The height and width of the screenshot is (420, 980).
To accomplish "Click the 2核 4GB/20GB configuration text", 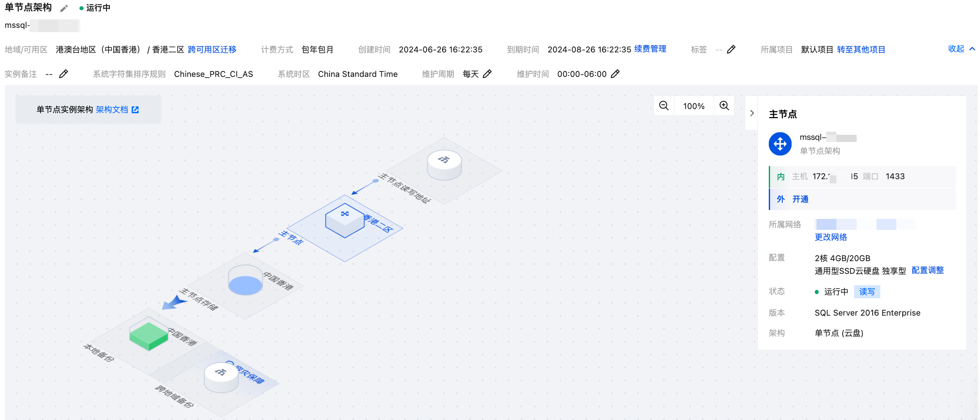I will [x=843, y=258].
